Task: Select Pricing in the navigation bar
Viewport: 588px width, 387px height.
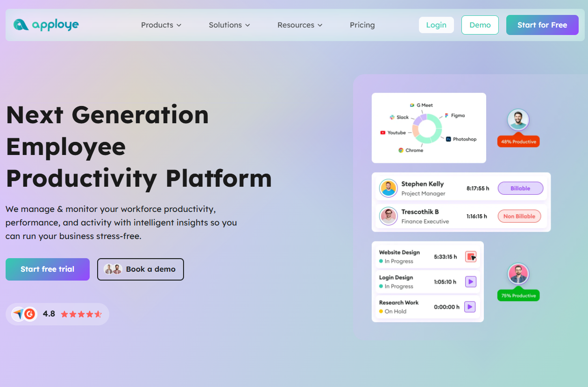Action: [x=362, y=25]
